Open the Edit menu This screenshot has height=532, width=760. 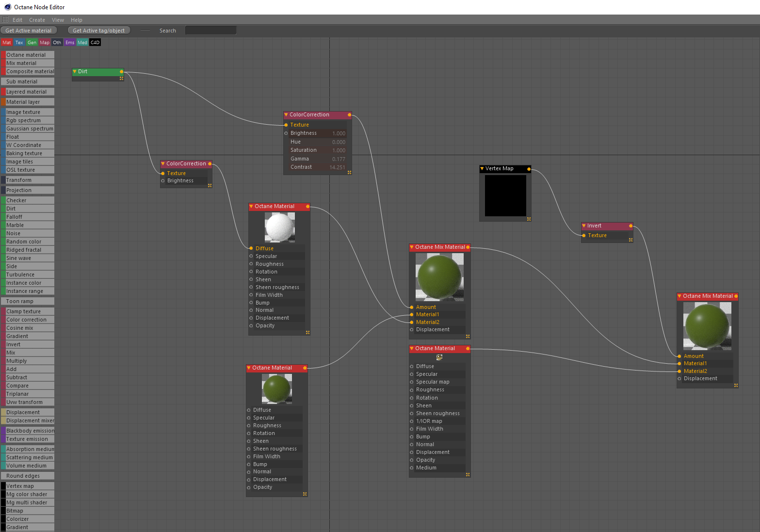(17, 20)
